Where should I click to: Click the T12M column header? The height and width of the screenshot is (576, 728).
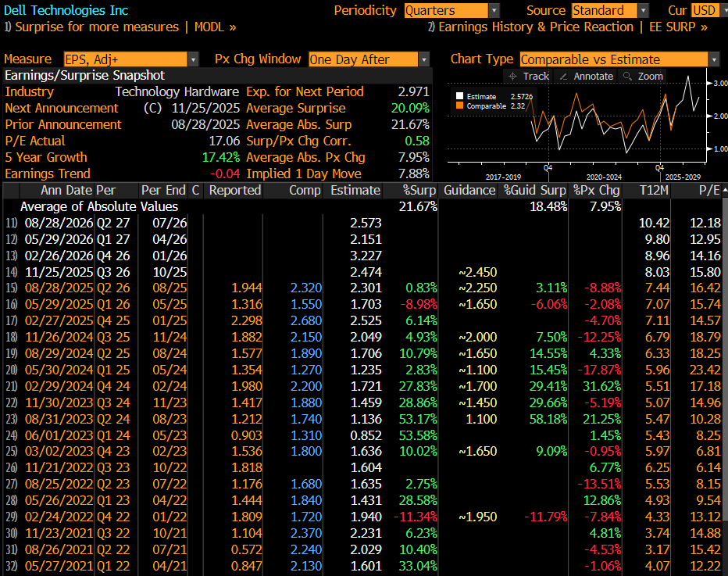coord(653,190)
